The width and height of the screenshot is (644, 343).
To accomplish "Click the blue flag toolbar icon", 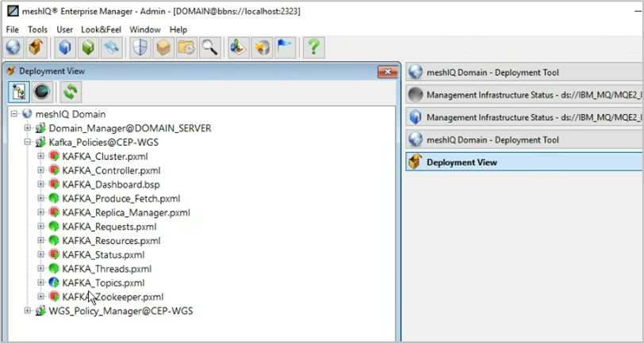I will click(x=285, y=48).
